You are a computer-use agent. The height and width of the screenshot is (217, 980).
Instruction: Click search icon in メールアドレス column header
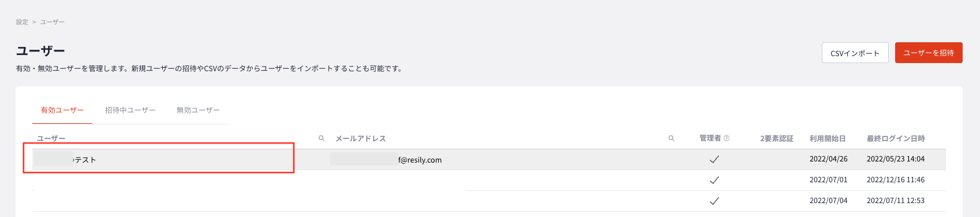[x=671, y=138]
